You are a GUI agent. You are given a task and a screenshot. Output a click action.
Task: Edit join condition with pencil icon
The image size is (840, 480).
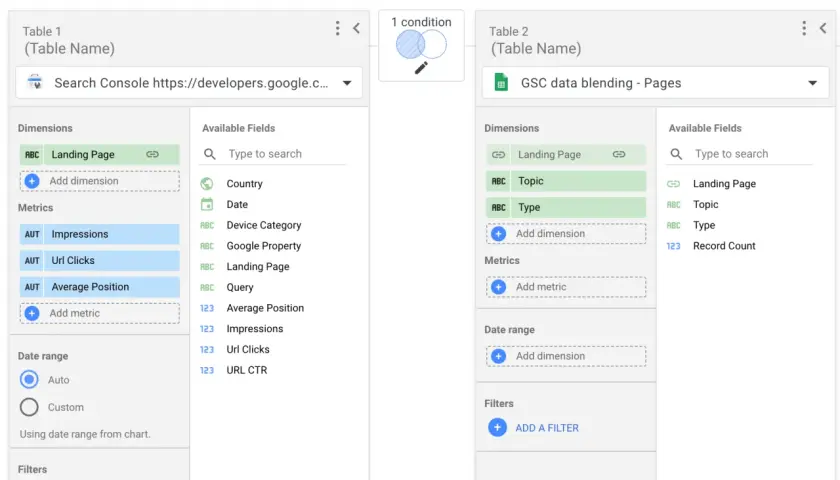click(x=421, y=68)
